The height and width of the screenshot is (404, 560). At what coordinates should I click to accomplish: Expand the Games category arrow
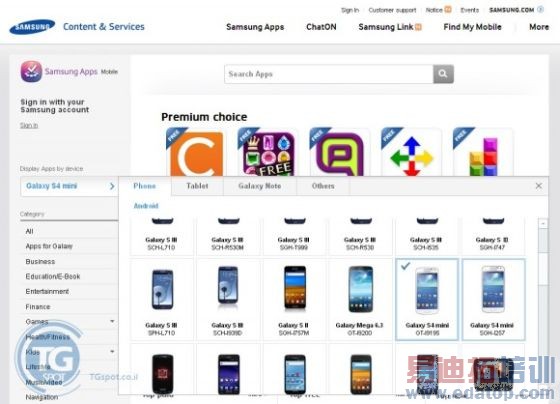click(112, 321)
